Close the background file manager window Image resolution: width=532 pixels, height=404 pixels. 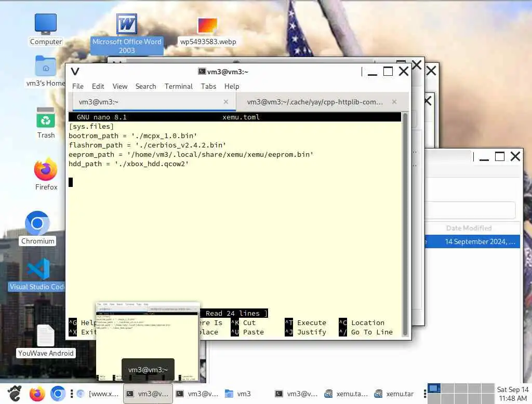(x=515, y=156)
